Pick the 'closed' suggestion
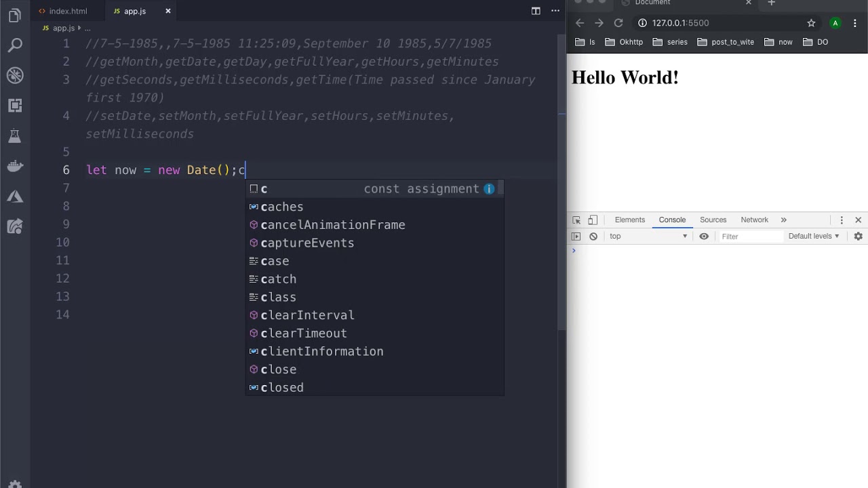 click(x=374, y=388)
